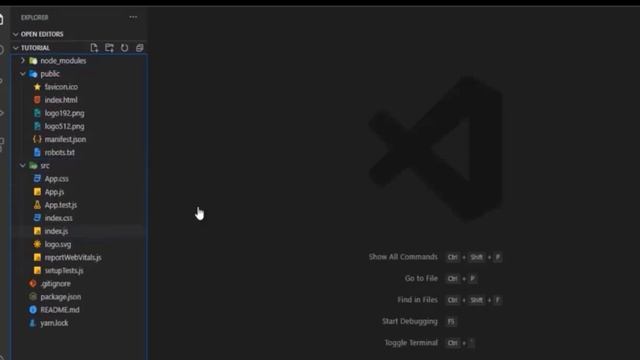
Task: Click the yarn.lock file icon
Action: [x=33, y=323]
